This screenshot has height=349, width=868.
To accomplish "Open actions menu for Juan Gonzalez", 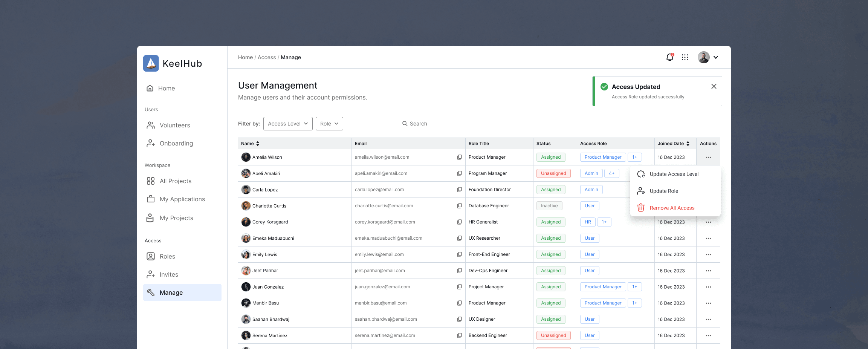I will pos(708,287).
